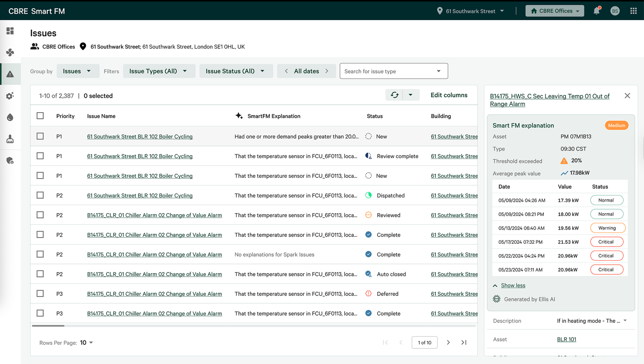Click the threshold exceeded warning icon
The height and width of the screenshot is (364, 644).
coord(564,161)
